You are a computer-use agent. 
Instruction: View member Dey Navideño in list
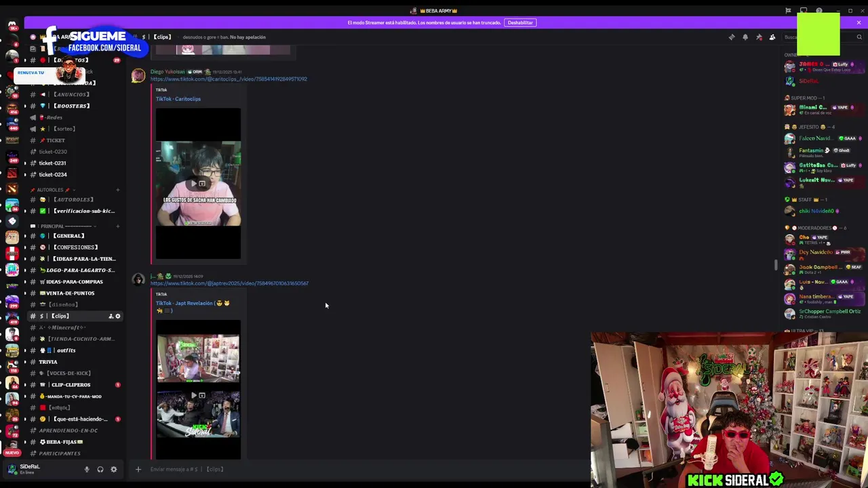pyautogui.click(x=824, y=255)
